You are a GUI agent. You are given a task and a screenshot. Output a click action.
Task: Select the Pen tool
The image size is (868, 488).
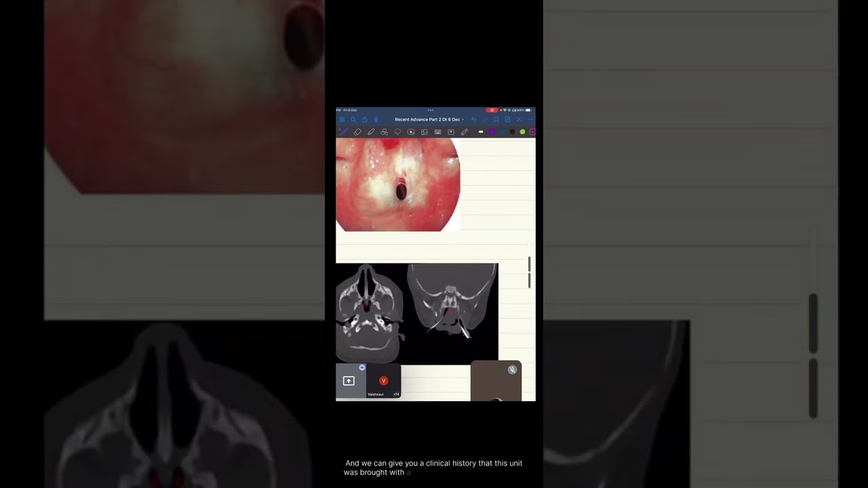[344, 131]
